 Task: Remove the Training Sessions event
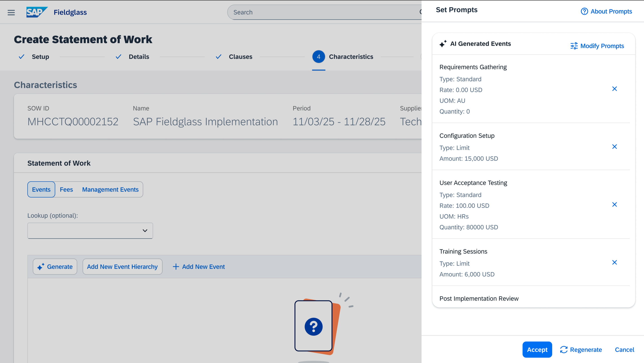614,262
